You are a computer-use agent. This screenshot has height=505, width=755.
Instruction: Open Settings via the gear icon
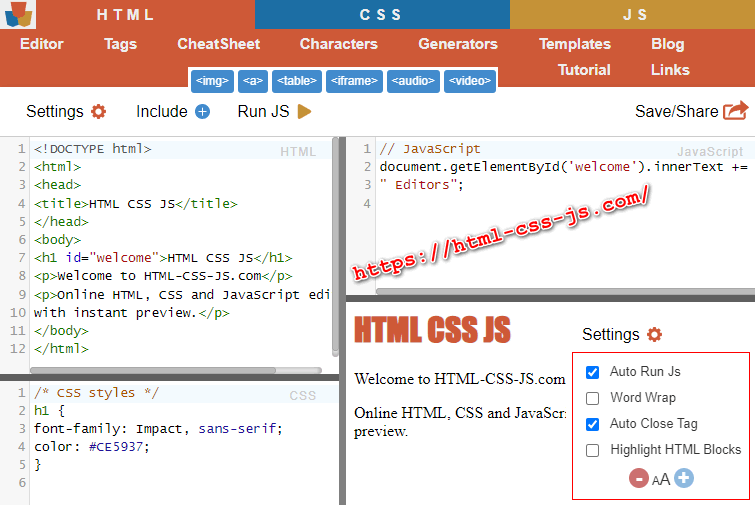point(98,112)
